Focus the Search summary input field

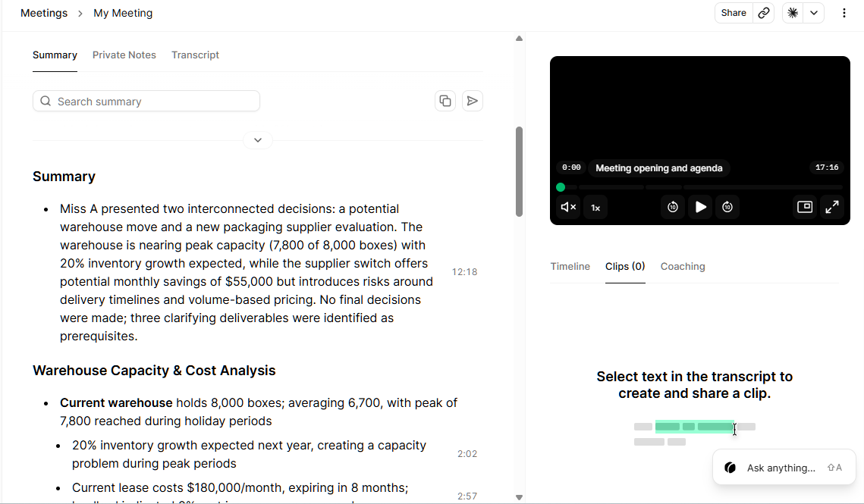(x=146, y=102)
